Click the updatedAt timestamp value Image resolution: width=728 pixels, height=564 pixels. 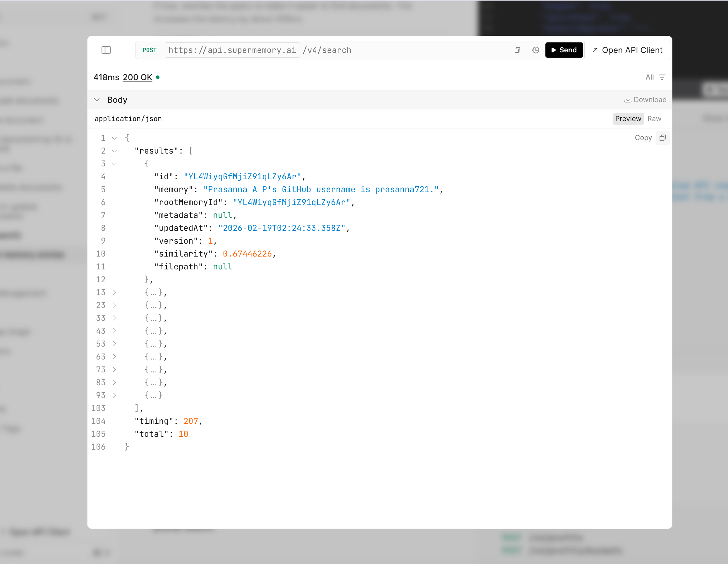[282, 228]
